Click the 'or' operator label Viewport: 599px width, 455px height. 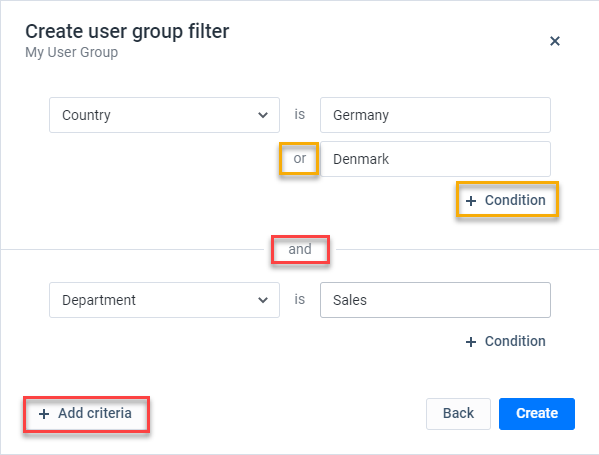coord(300,158)
